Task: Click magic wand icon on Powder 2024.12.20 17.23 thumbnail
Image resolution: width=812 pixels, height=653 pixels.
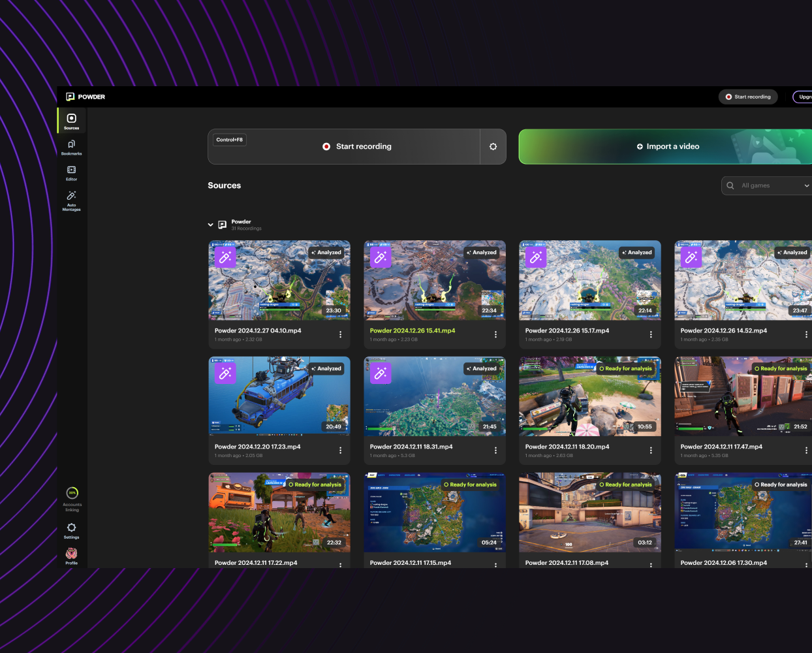Action: 225,374
